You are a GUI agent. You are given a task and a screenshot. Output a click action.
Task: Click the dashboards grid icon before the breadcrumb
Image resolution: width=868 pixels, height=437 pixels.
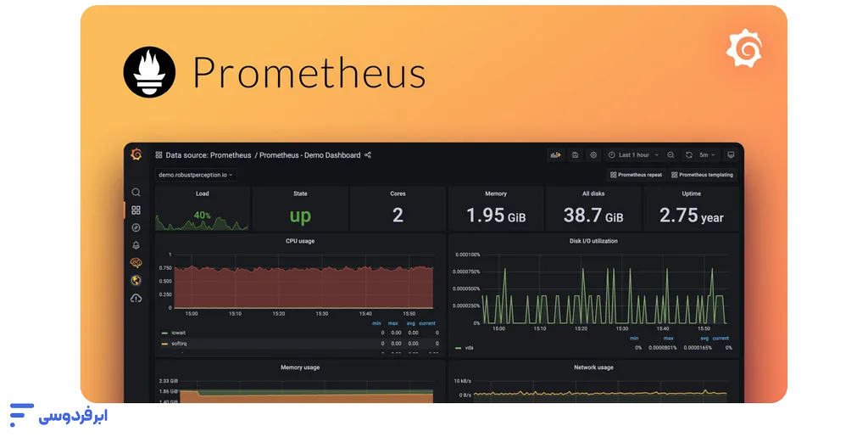point(159,155)
